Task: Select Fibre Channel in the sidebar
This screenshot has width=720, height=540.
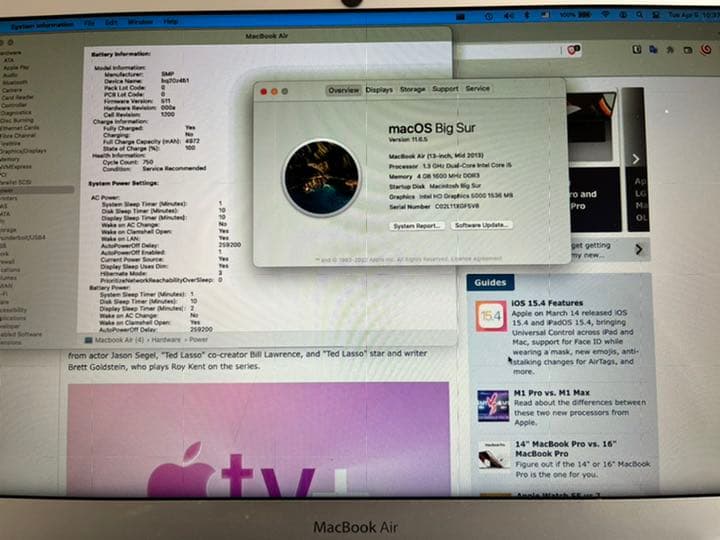Action: point(18,136)
